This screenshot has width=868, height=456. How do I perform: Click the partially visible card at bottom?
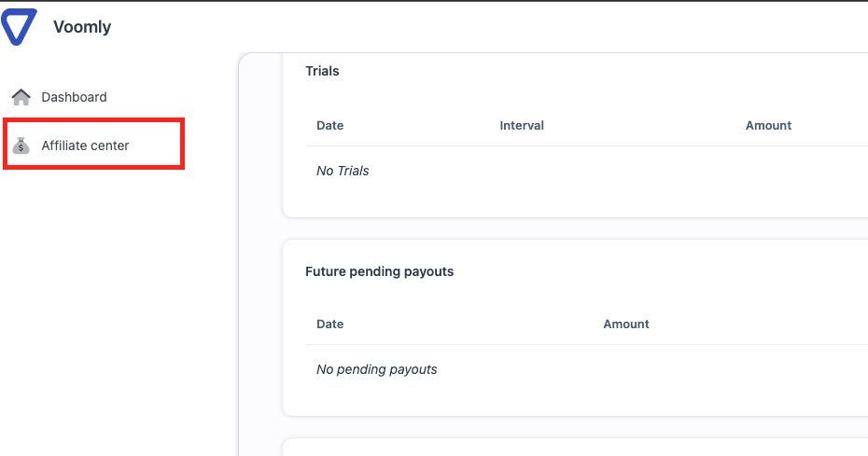coord(576,448)
